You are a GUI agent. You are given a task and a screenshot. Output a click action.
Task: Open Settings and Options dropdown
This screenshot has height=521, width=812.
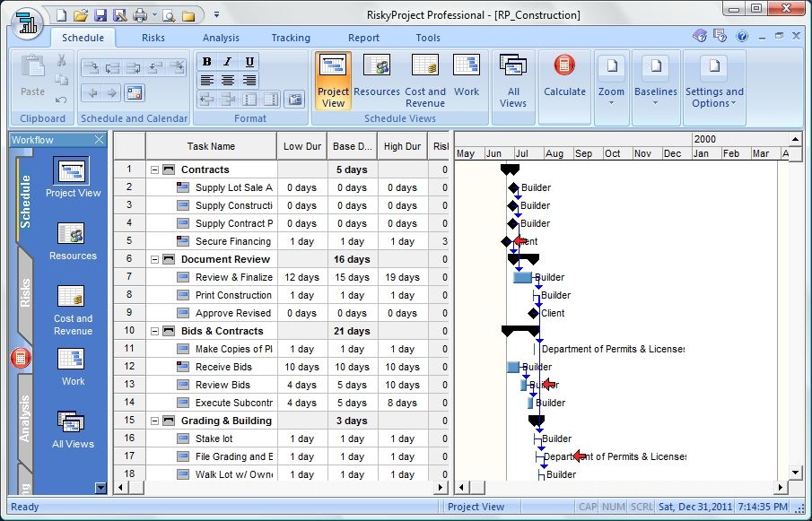pyautogui.click(x=714, y=81)
